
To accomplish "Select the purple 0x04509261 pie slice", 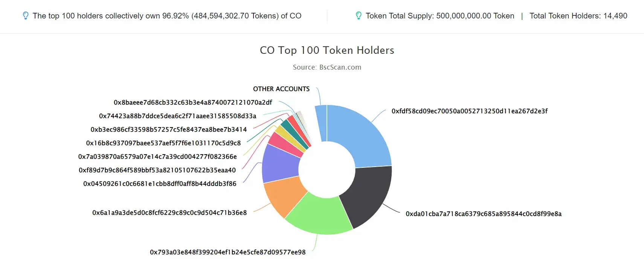I will click(280, 164).
